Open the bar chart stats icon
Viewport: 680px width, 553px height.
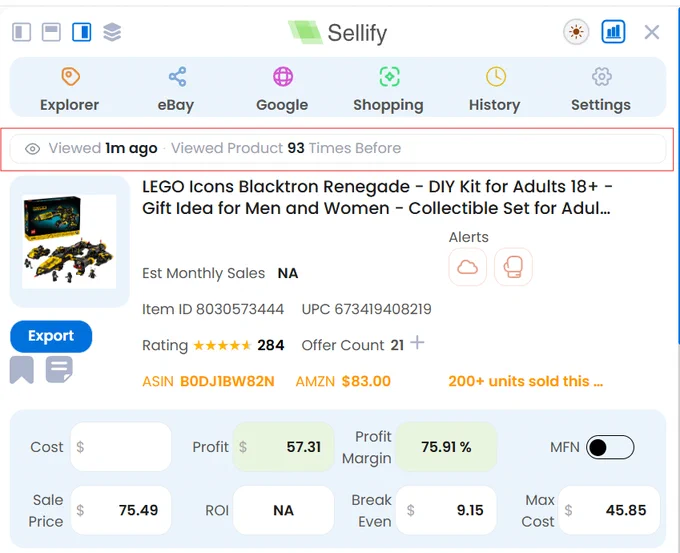pos(613,32)
